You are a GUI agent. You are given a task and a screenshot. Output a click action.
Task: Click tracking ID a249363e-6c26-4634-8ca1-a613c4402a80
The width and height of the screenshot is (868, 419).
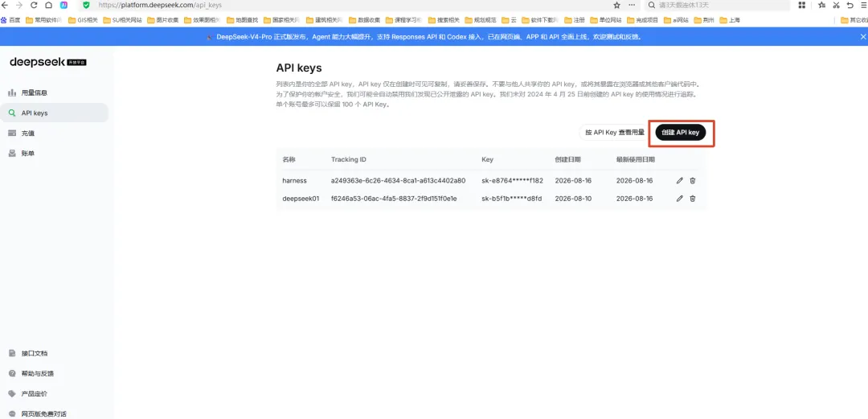coord(398,181)
